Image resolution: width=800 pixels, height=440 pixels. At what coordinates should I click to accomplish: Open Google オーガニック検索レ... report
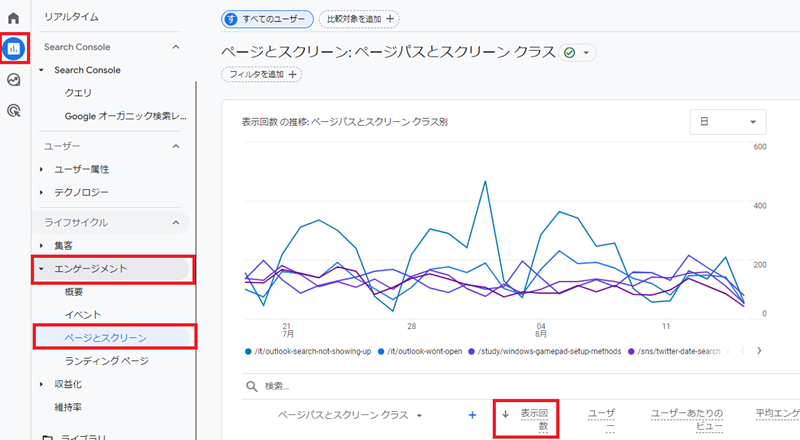pyautogui.click(x=126, y=116)
